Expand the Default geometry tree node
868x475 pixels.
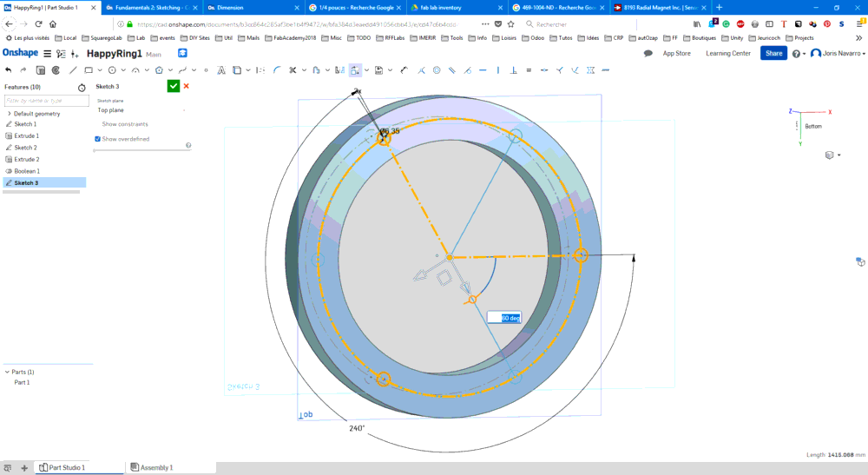tap(9, 114)
